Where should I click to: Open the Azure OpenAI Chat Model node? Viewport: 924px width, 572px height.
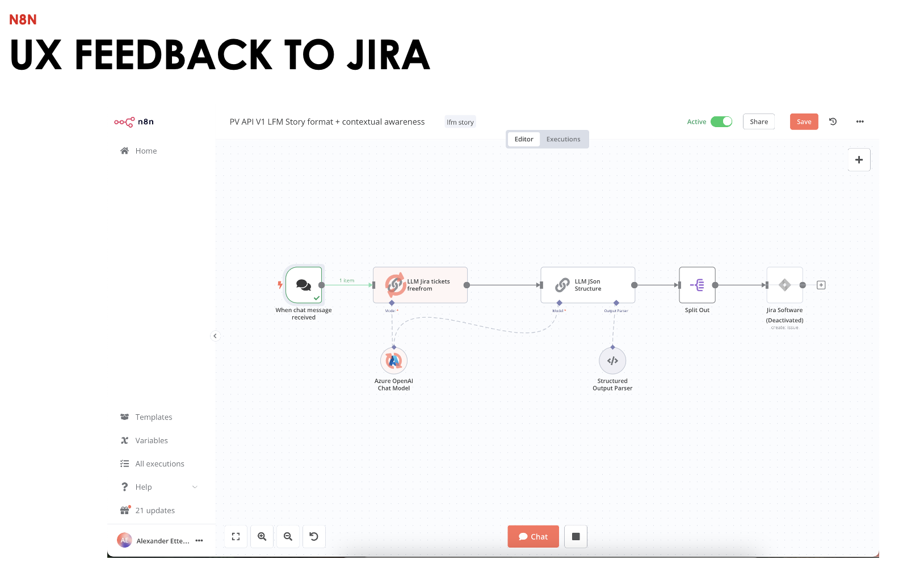(393, 360)
